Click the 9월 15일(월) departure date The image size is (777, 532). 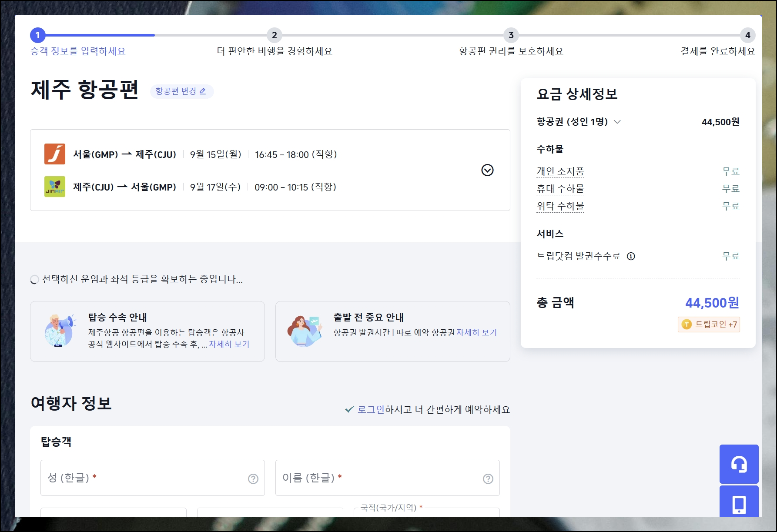coord(215,154)
